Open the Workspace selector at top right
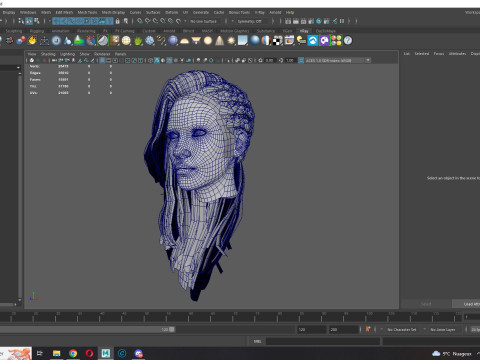Screen dimensions: 480x360 (x=472, y=12)
